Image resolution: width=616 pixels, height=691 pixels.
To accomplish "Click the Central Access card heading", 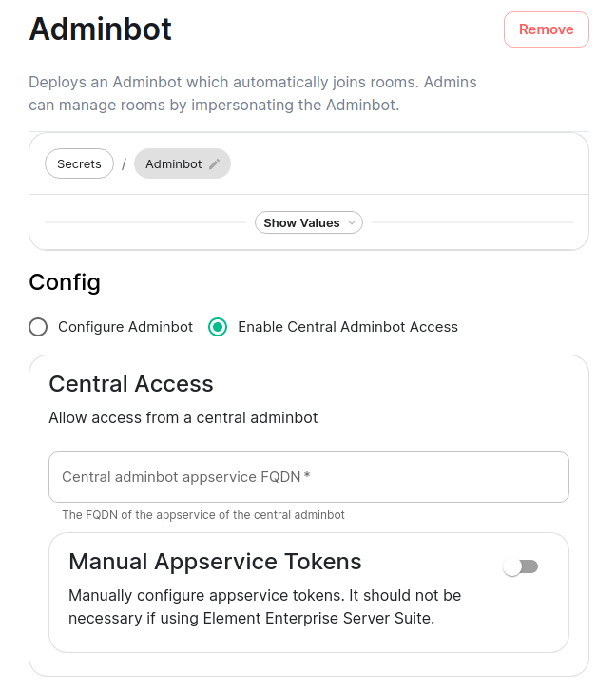I will coord(131,384).
